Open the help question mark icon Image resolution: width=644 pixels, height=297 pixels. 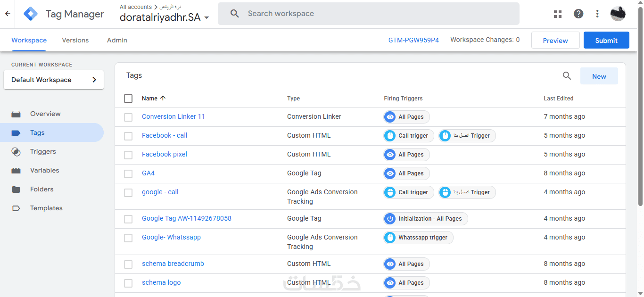coord(578,14)
